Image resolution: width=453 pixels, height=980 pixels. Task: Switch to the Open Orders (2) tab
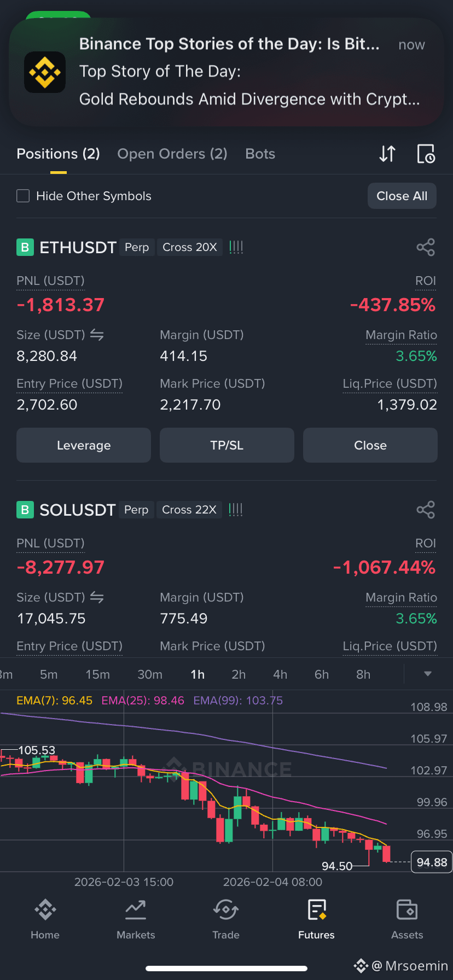click(172, 154)
